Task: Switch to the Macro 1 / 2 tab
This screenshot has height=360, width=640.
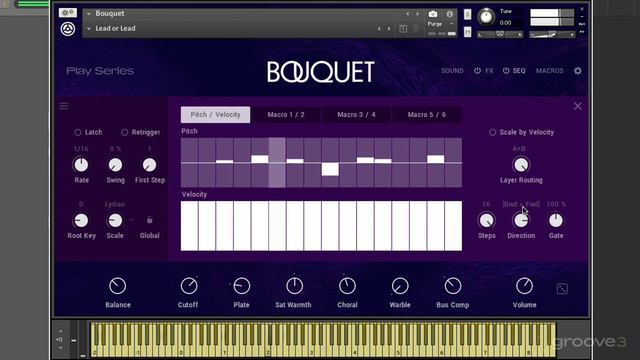Action: [286, 115]
